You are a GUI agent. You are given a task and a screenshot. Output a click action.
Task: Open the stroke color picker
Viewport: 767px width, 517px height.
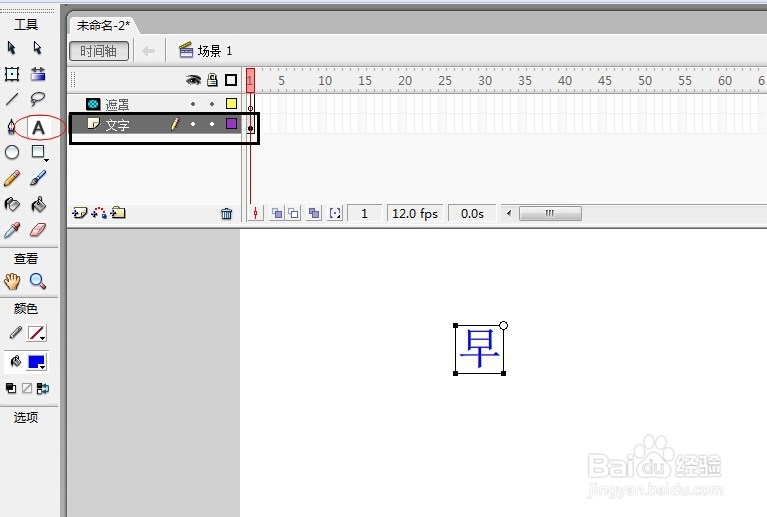coord(37,333)
